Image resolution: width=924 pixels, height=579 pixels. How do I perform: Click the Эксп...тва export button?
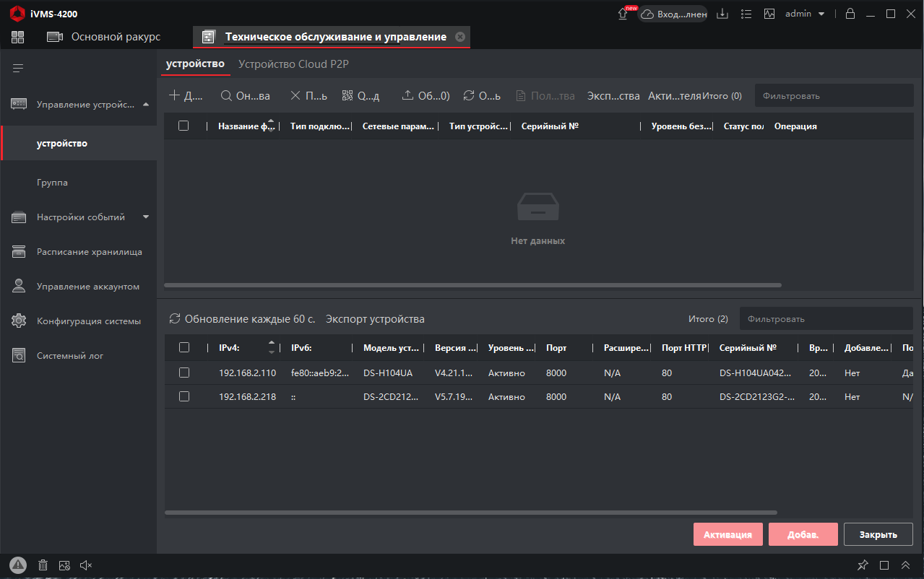613,96
